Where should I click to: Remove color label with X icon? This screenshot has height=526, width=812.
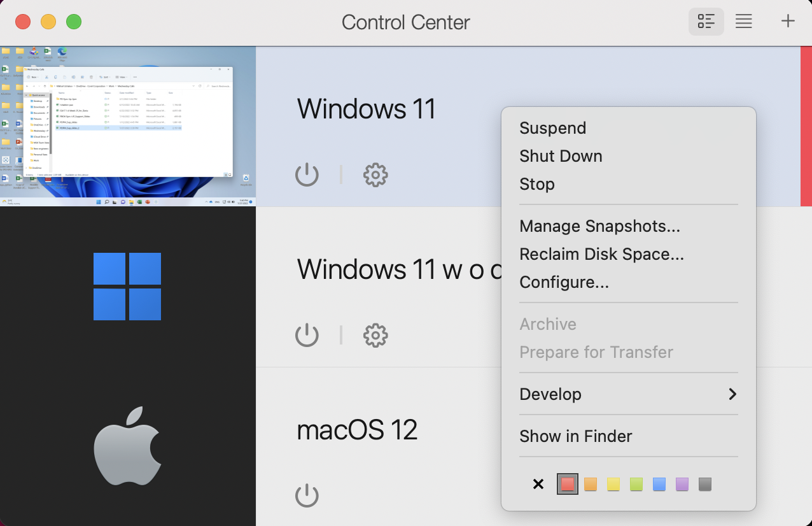538,484
